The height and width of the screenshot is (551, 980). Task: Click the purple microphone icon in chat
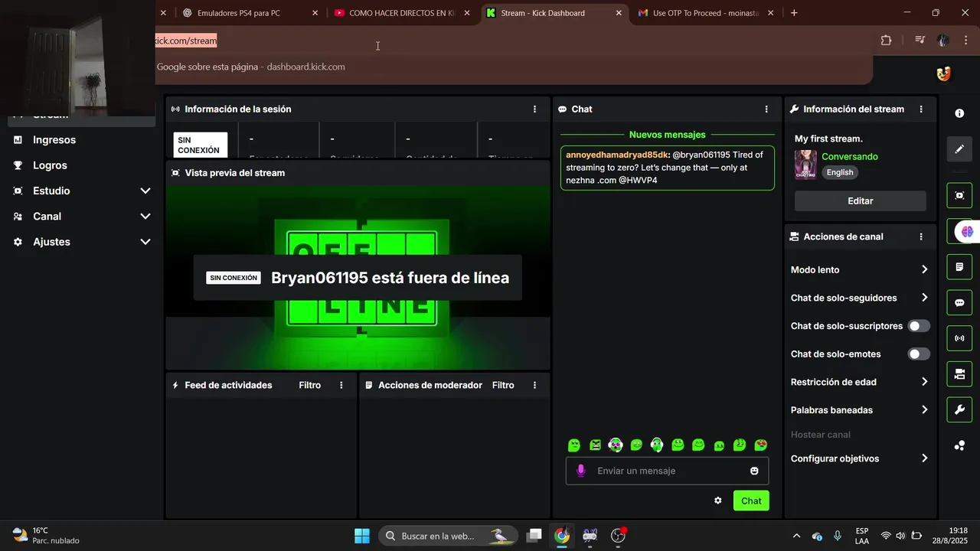click(x=581, y=471)
